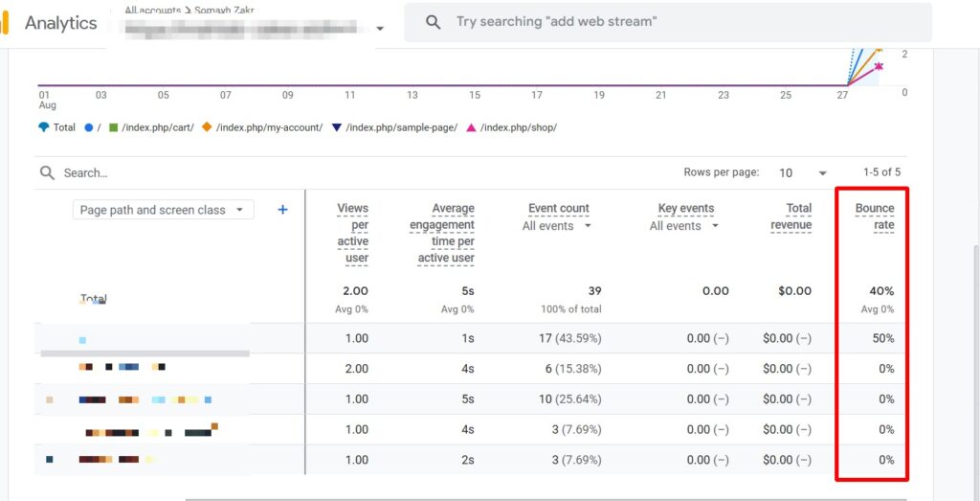Screen dimensions: 980x501
Task: Sort by Average engagement time column header
Action: point(442,234)
